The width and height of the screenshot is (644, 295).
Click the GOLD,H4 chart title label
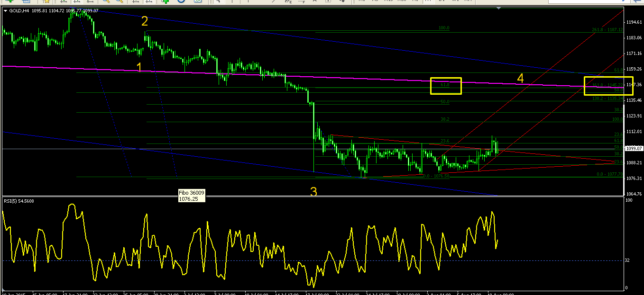19,10
